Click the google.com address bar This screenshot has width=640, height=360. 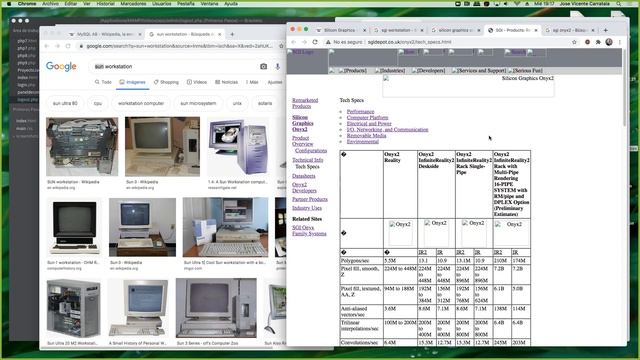(180, 46)
